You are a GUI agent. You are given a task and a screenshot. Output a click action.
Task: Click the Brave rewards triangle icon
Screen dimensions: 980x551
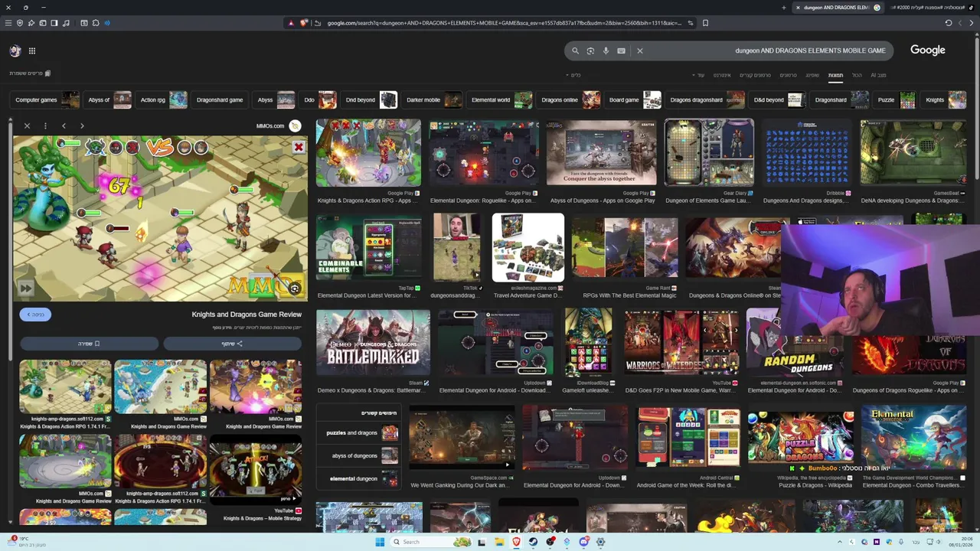291,23
